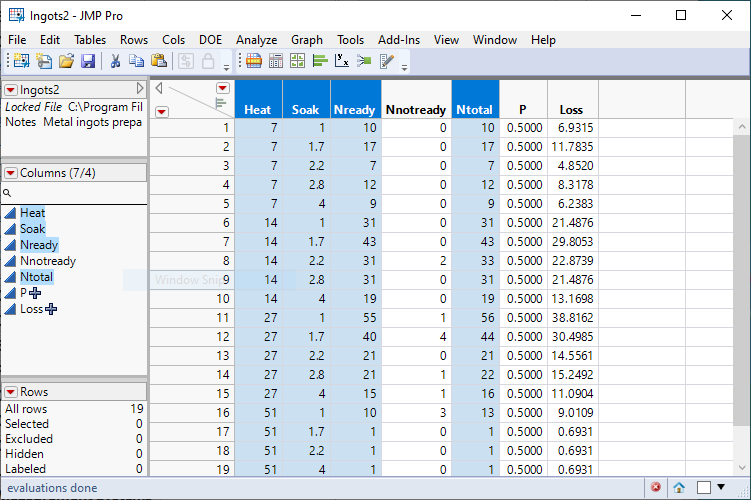
Task: Collapse the side panels with the gray triangle
Action: click(x=140, y=90)
